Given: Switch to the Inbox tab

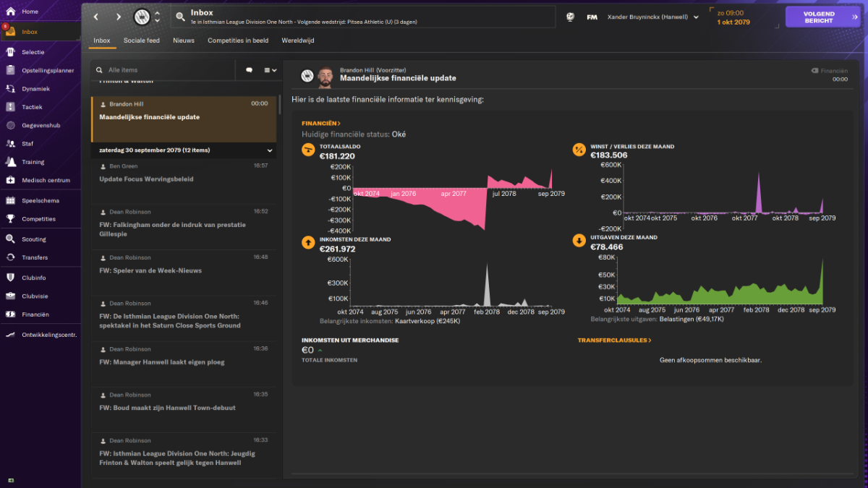Looking at the screenshot, I should coord(102,40).
